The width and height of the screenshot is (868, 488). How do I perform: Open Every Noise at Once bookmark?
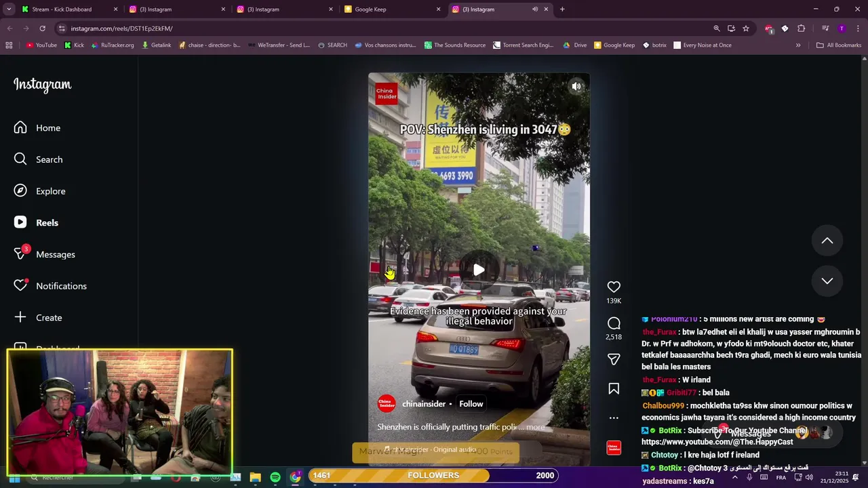pyautogui.click(x=702, y=45)
